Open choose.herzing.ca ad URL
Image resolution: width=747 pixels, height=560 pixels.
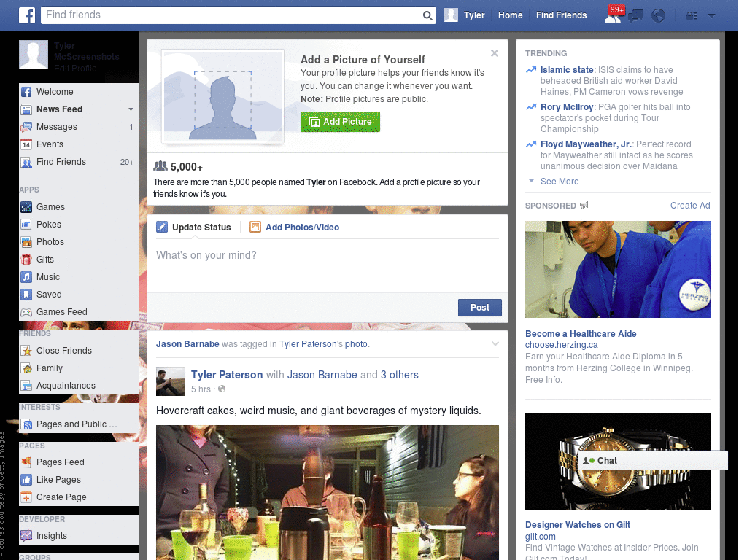click(561, 345)
